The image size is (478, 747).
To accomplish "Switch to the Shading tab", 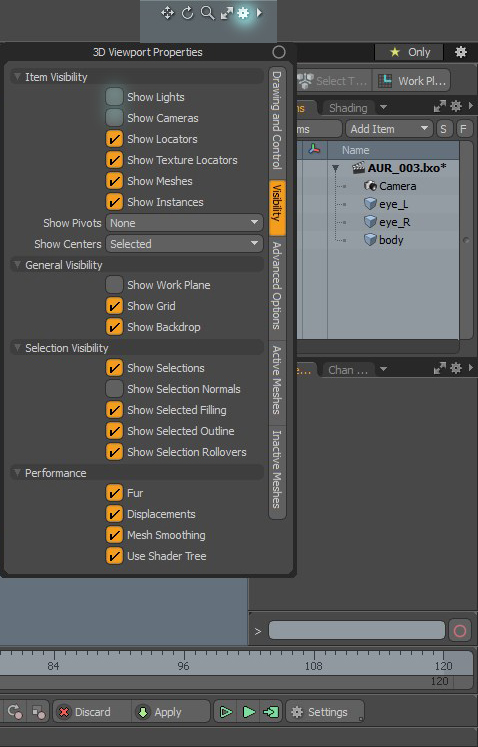I will 348,108.
